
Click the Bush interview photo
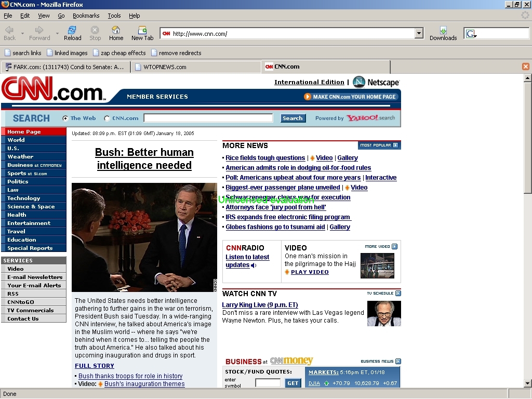[x=144, y=237]
